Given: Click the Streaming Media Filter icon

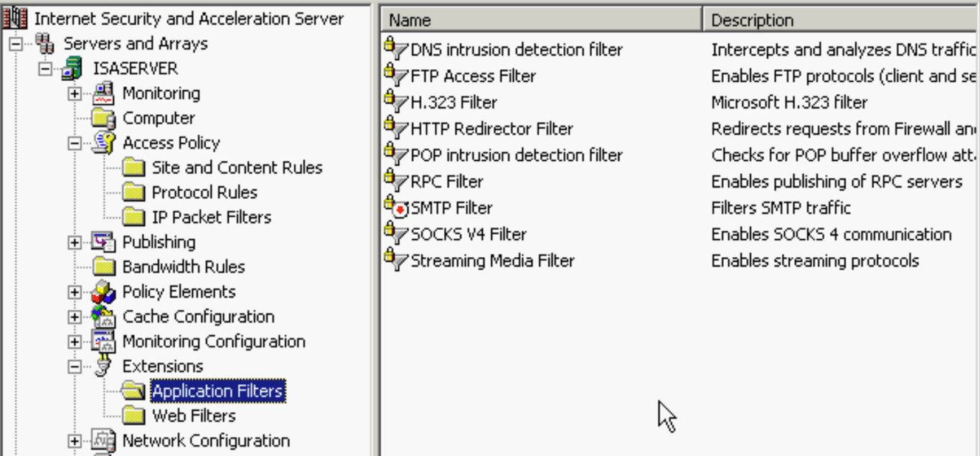Looking at the screenshot, I should pyautogui.click(x=393, y=261).
